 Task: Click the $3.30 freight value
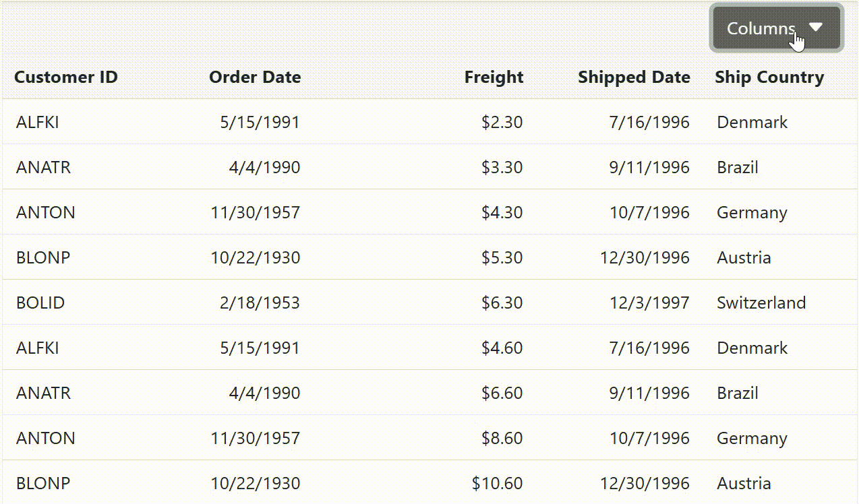pyautogui.click(x=502, y=167)
